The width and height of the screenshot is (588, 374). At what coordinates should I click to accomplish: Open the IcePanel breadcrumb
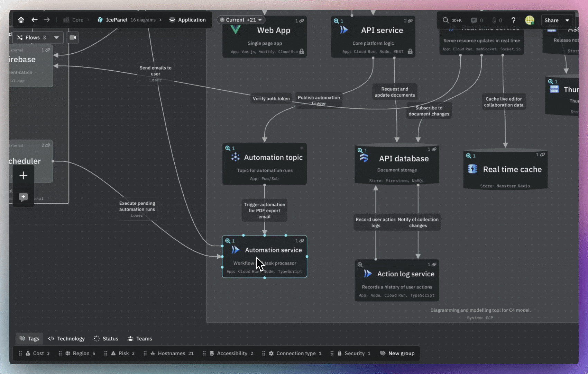pos(112,20)
